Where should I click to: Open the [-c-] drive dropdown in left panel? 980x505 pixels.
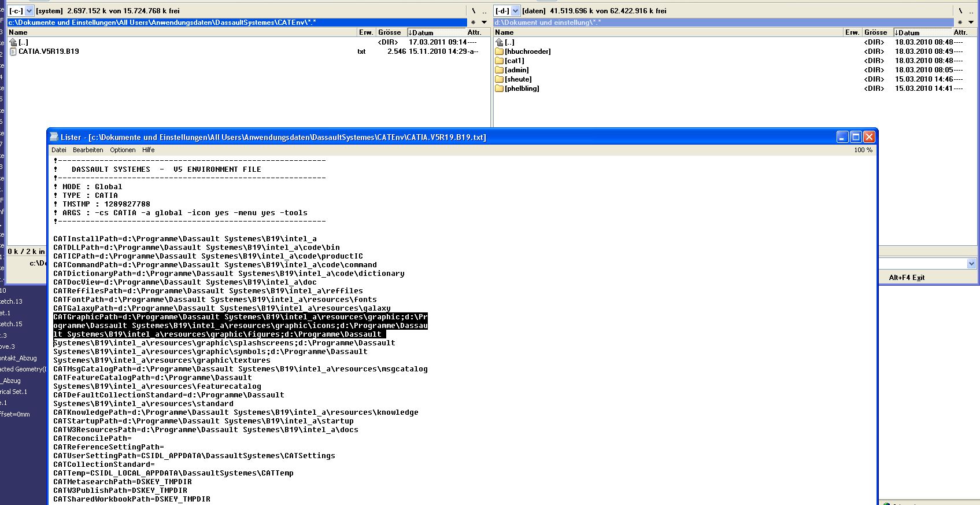click(29, 11)
